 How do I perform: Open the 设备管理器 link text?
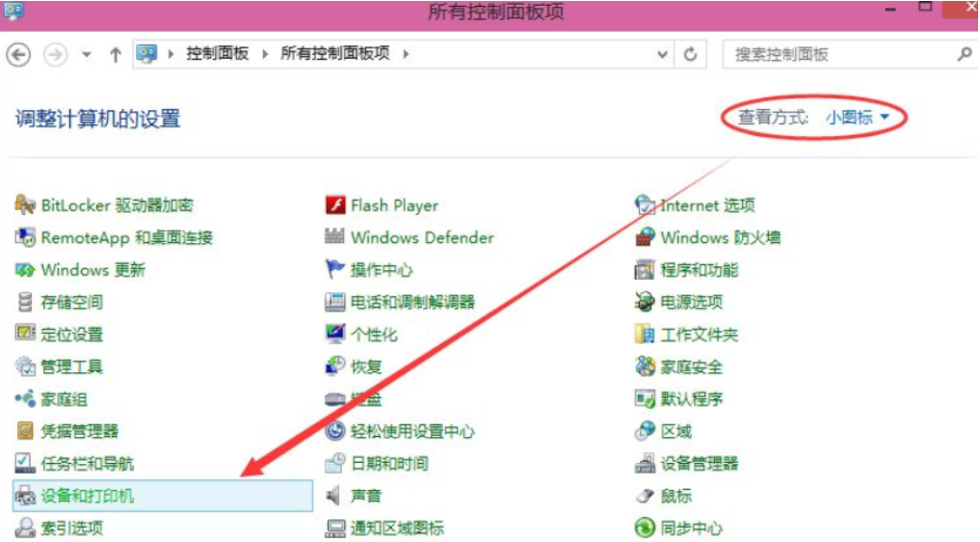(x=700, y=463)
